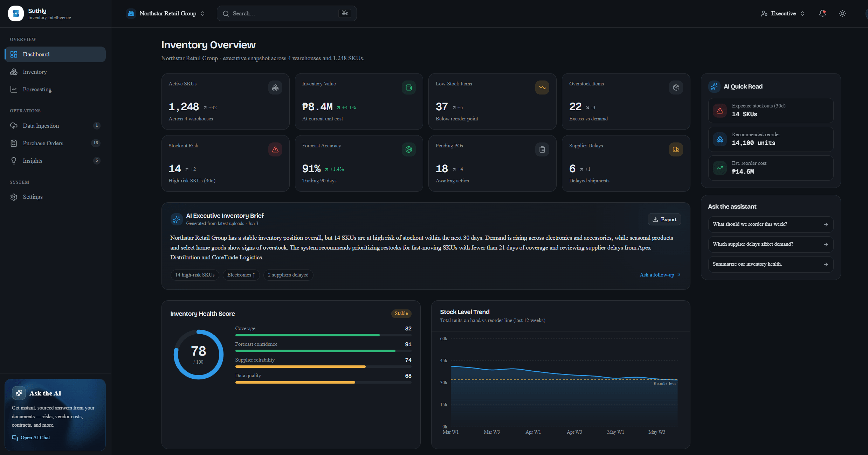This screenshot has height=455, width=868.
Task: Ask Which supplier delays affect demand
Action: coord(771,244)
